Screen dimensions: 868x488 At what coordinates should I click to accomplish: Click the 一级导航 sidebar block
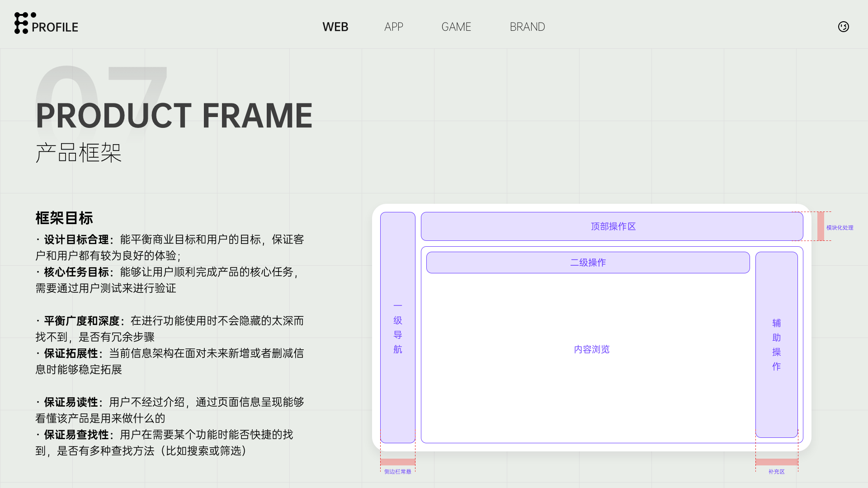pos(397,328)
